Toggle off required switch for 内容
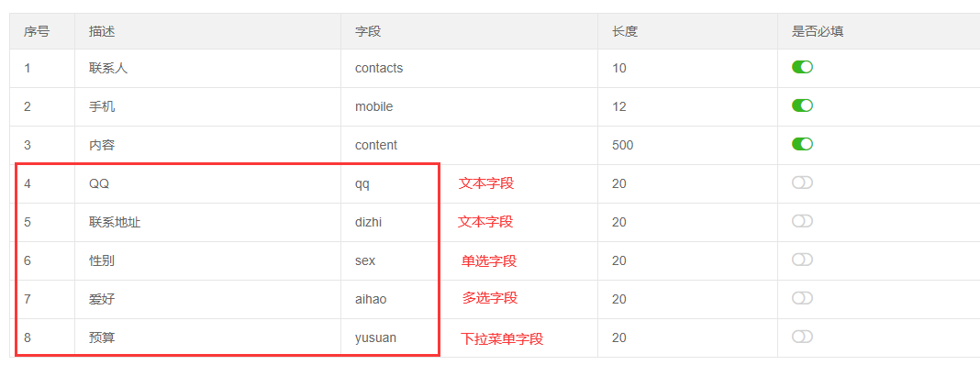The image size is (980, 365). [x=802, y=144]
